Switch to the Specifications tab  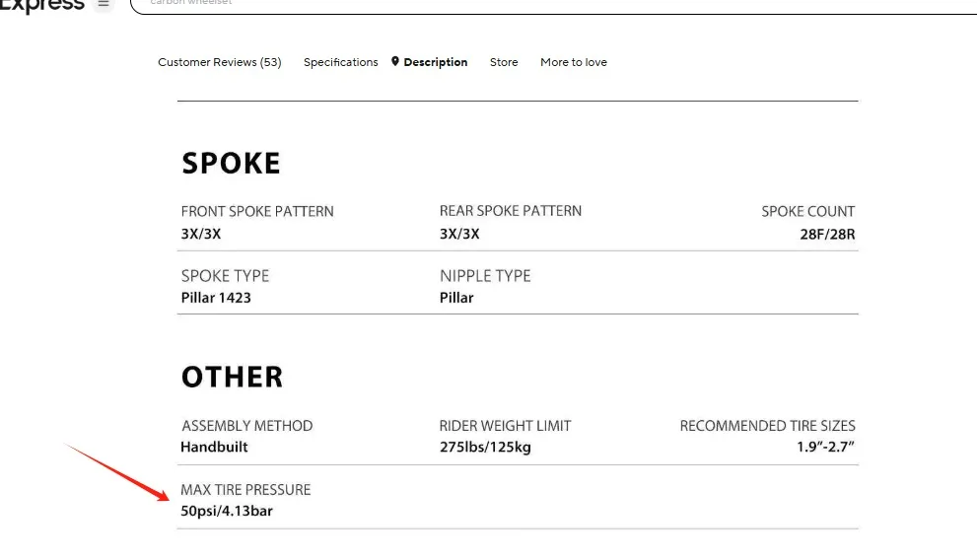coord(340,62)
